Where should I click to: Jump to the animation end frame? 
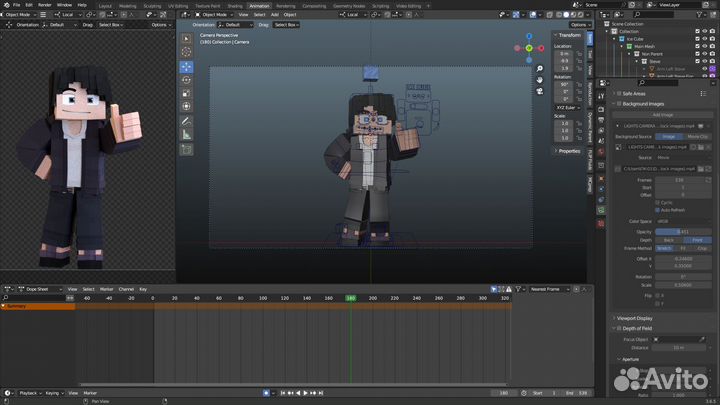tap(321, 393)
